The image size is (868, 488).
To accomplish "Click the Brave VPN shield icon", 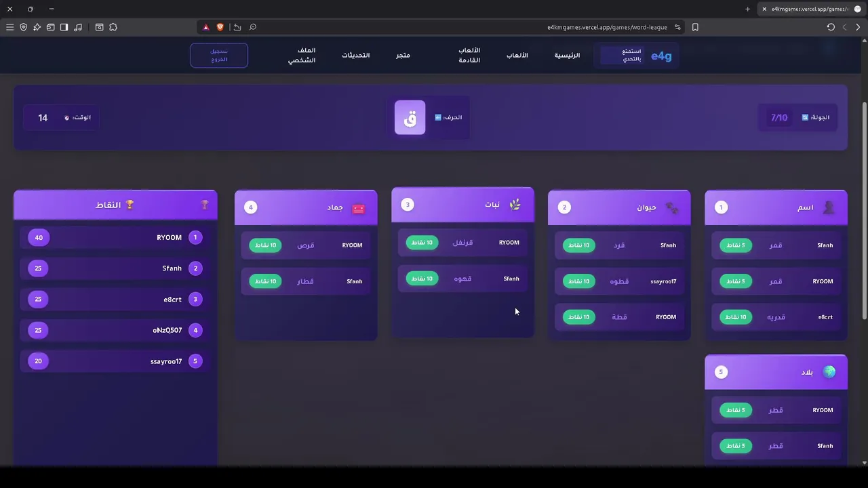I will point(23,27).
